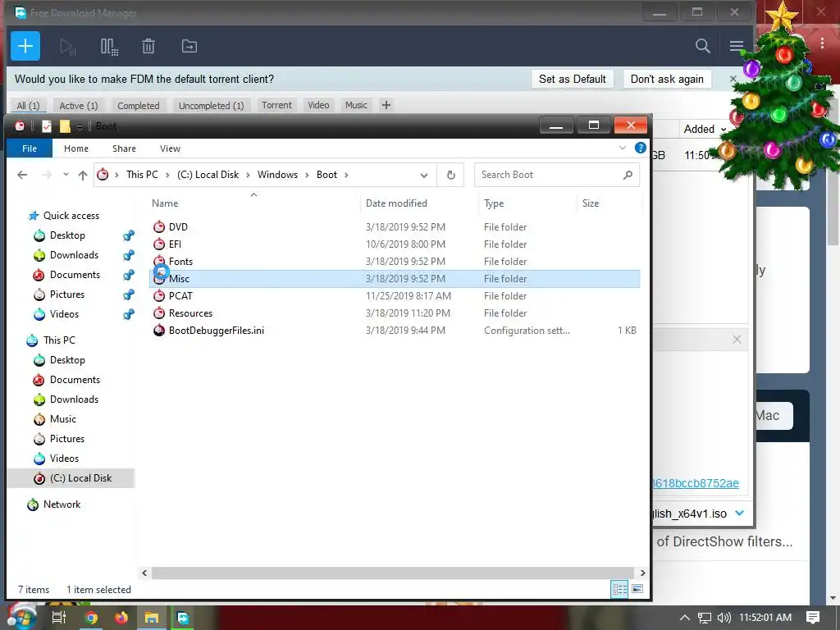Add a new filter tab with plus

tap(386, 105)
